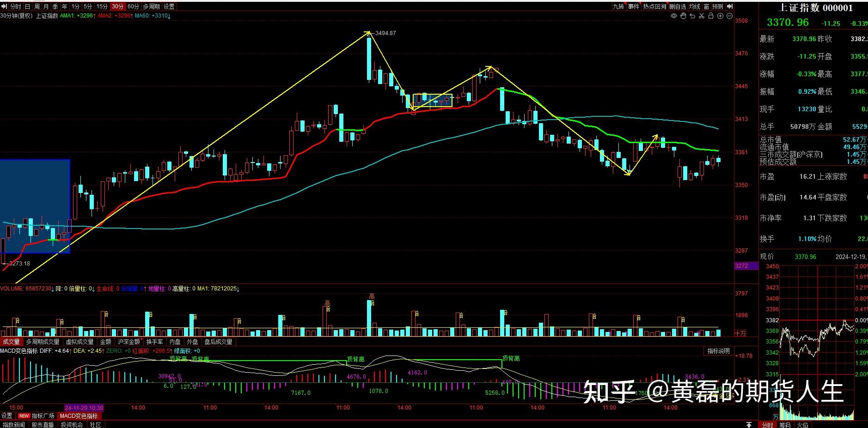Select the 内盘 tab
Viewport: 868px width, 428px height.
point(175,342)
